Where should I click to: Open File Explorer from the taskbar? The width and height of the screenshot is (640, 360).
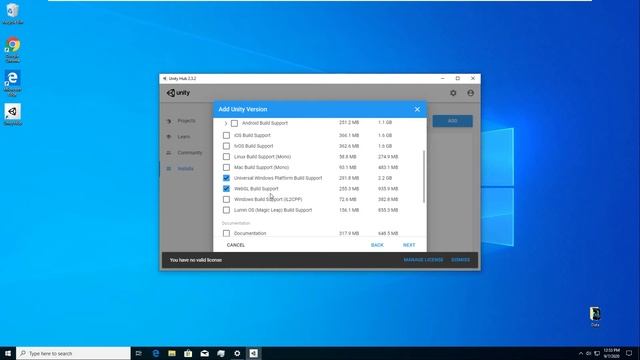click(x=172, y=353)
